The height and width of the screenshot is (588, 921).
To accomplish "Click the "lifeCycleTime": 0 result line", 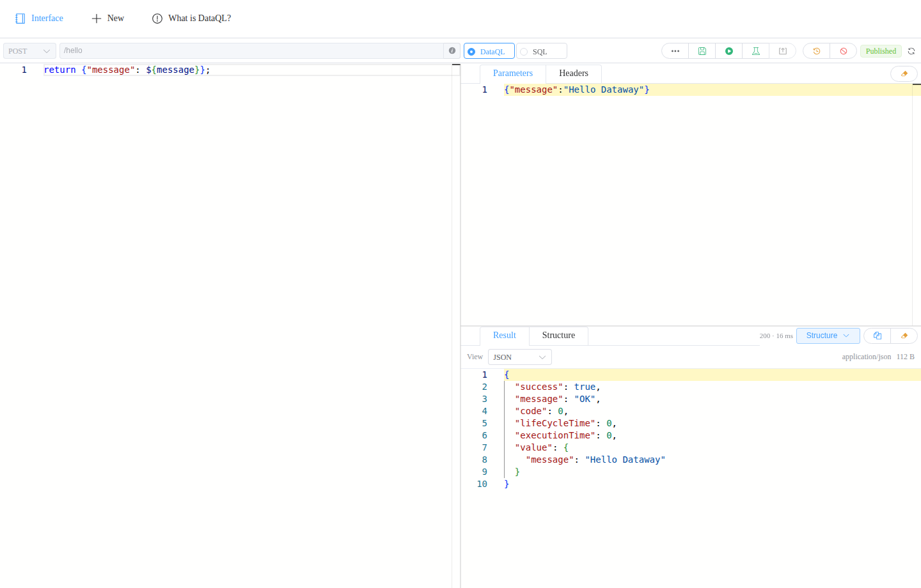I will click(565, 424).
